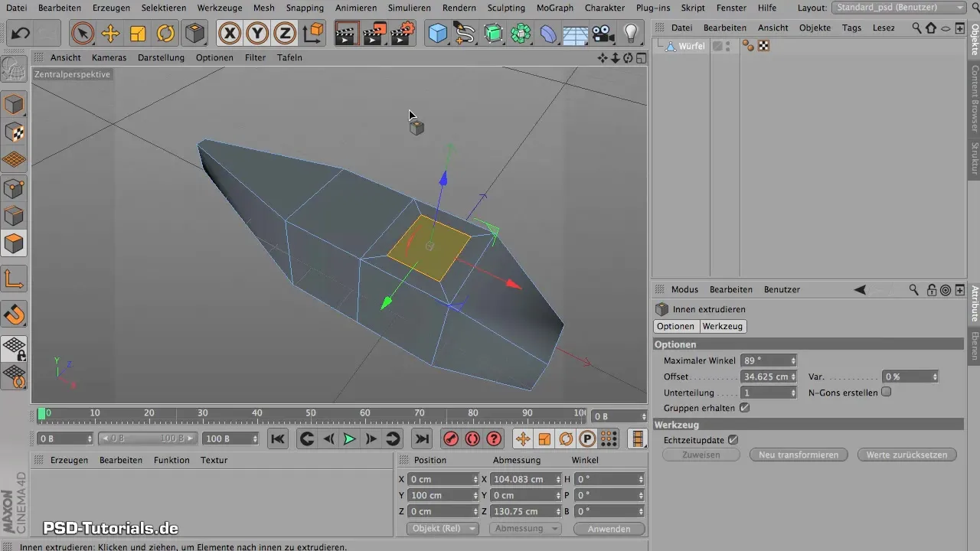Click the Offset input field
This screenshot has height=551, width=980.
(765, 377)
